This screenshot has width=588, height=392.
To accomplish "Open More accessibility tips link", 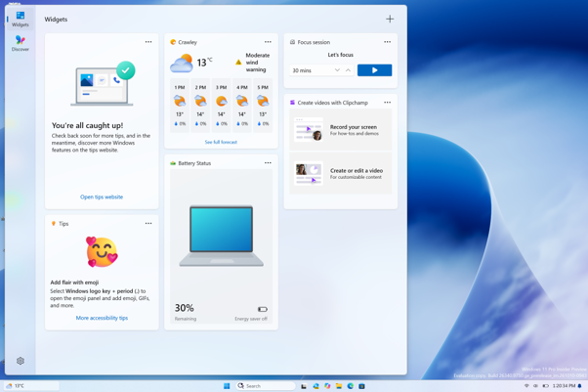I will [x=102, y=318].
